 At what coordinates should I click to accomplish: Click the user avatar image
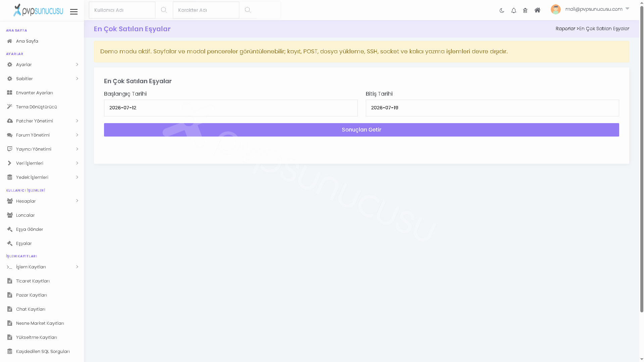point(556,9)
